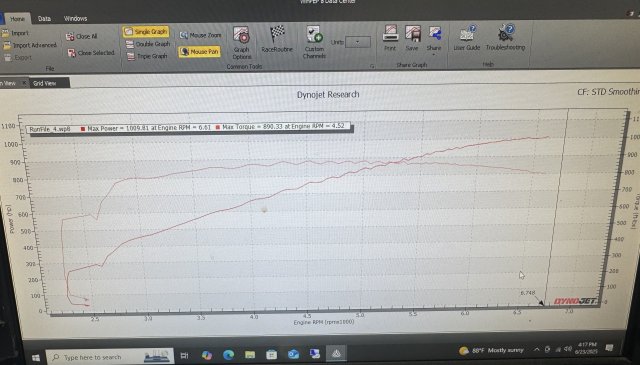
Task: Enable Mouse Zoom mode
Action: (200, 36)
